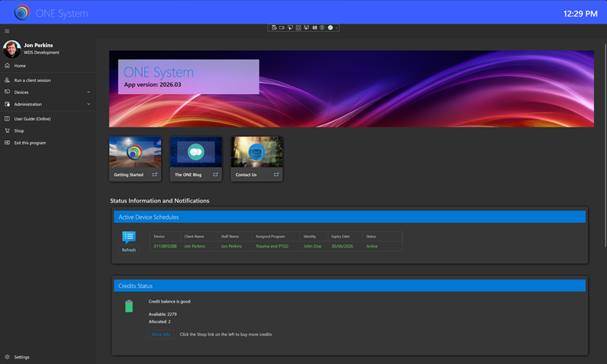Expand the Devices menu chevron

tap(88, 92)
